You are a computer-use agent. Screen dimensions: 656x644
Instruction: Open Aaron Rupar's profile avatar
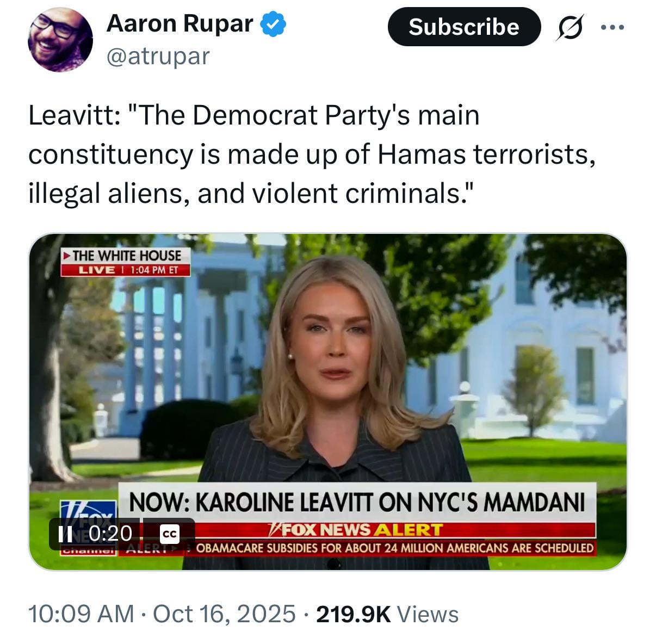(x=60, y=40)
